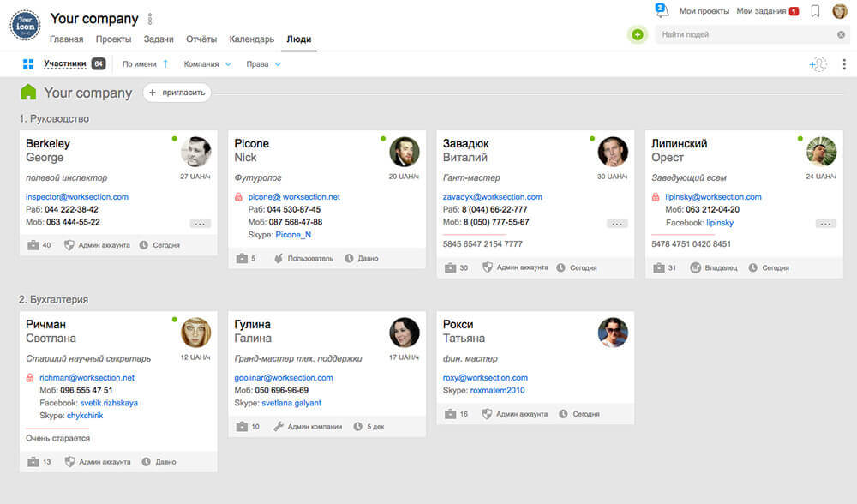Open the Отчёты tab
Screen dimensions: 857x504
(201, 39)
